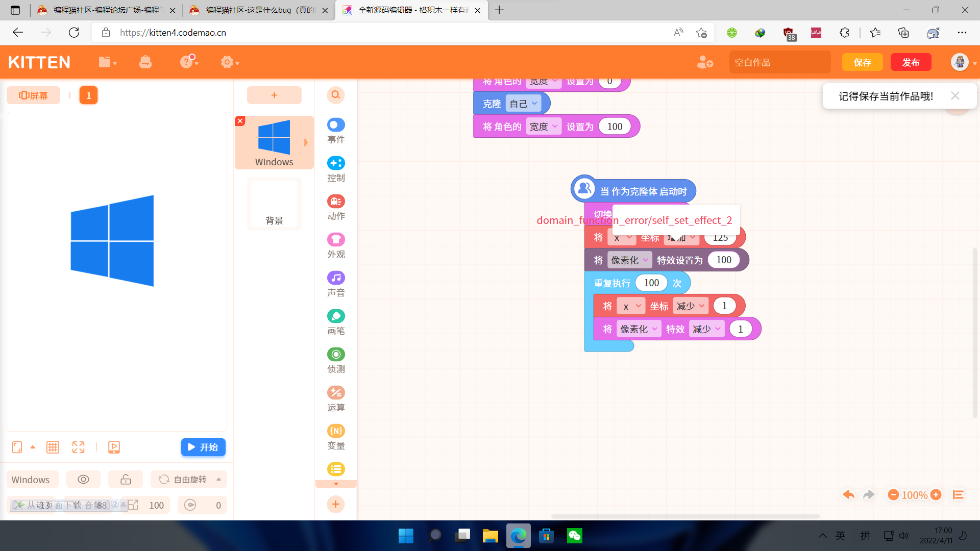
Task: Click the orange 保存 save button
Action: coord(862,62)
